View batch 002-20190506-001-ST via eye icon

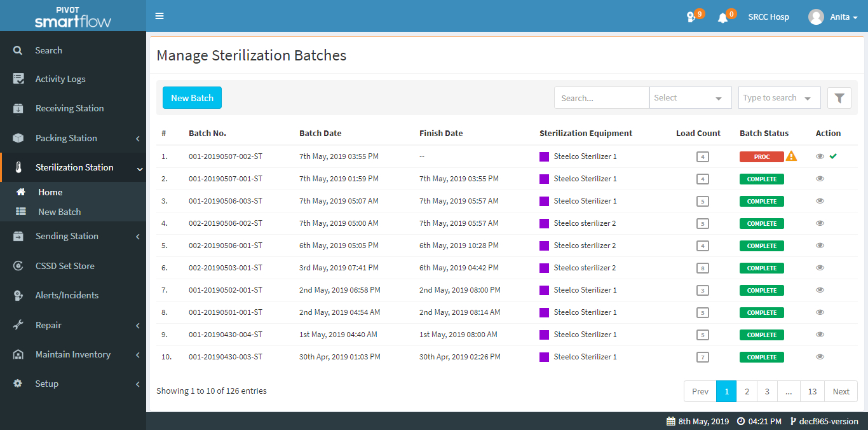pos(820,245)
